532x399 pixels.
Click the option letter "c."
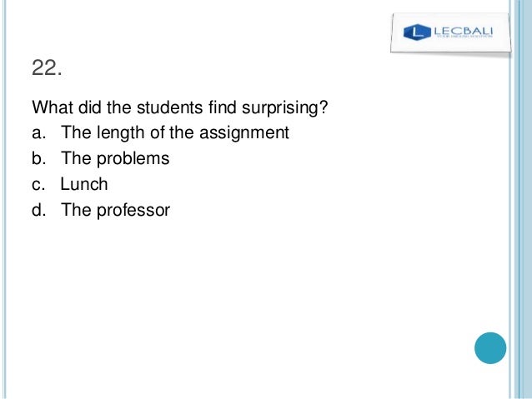coord(38,185)
